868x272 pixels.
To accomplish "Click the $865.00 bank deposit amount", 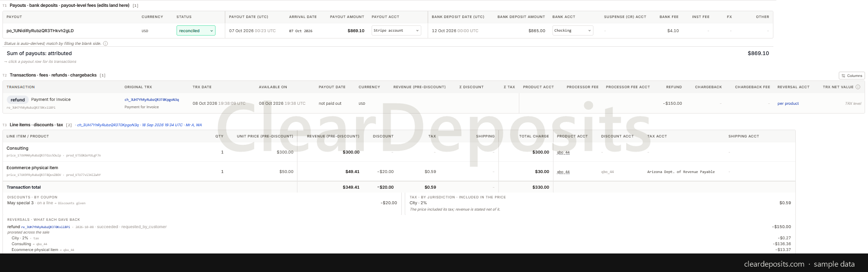I will 537,31.
